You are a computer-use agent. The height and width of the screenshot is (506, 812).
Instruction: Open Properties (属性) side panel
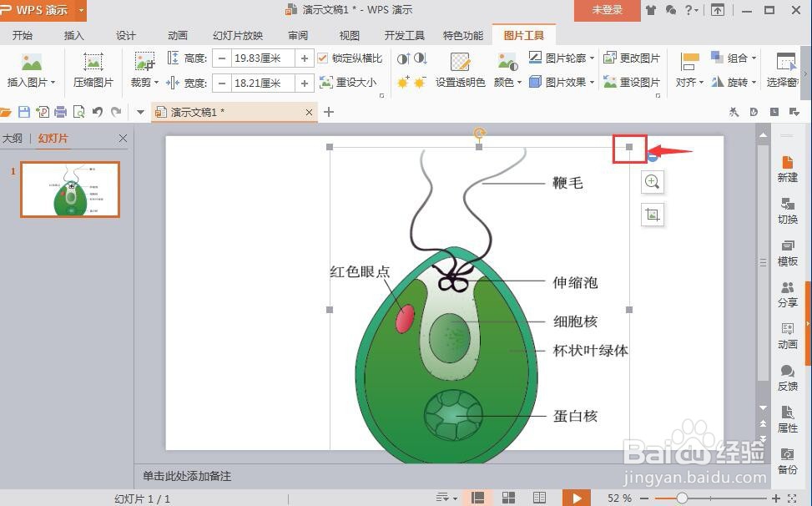click(787, 419)
